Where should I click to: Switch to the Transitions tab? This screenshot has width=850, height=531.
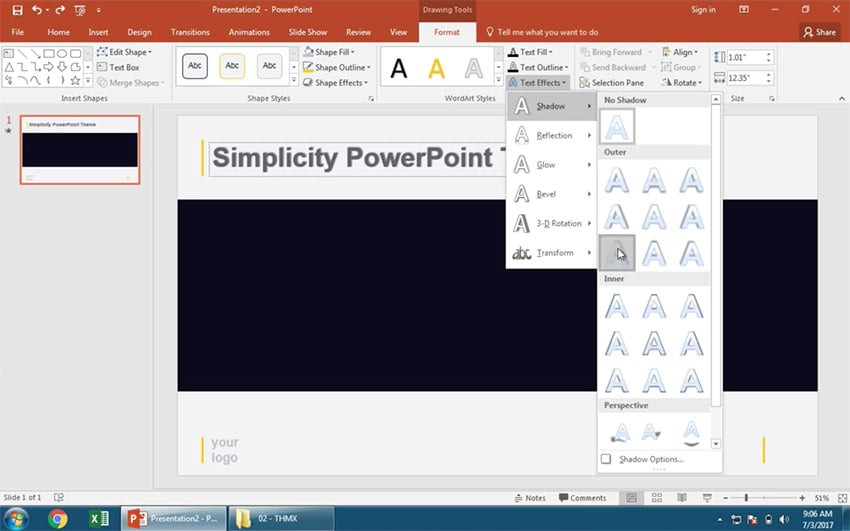190,32
